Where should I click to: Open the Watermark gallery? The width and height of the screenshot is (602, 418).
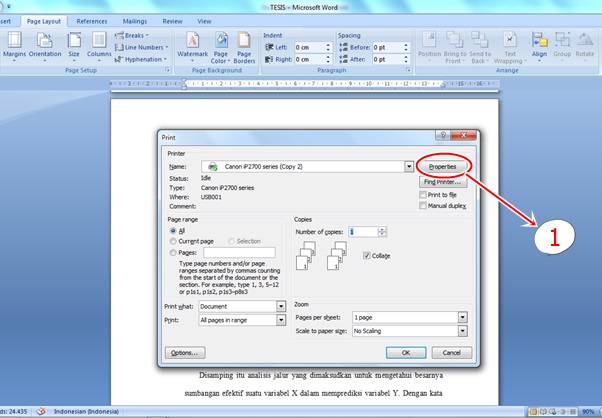click(192, 47)
